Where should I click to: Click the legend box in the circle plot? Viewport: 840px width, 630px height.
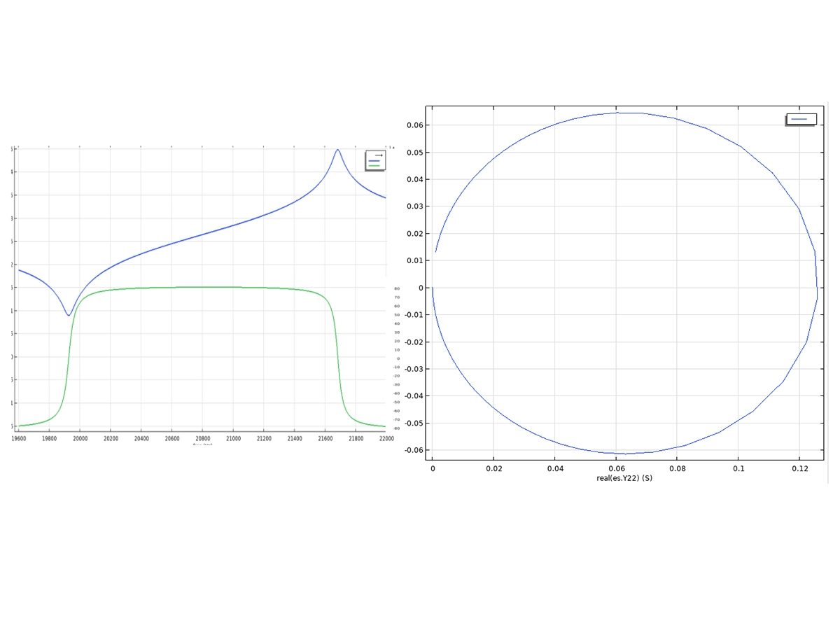click(801, 120)
